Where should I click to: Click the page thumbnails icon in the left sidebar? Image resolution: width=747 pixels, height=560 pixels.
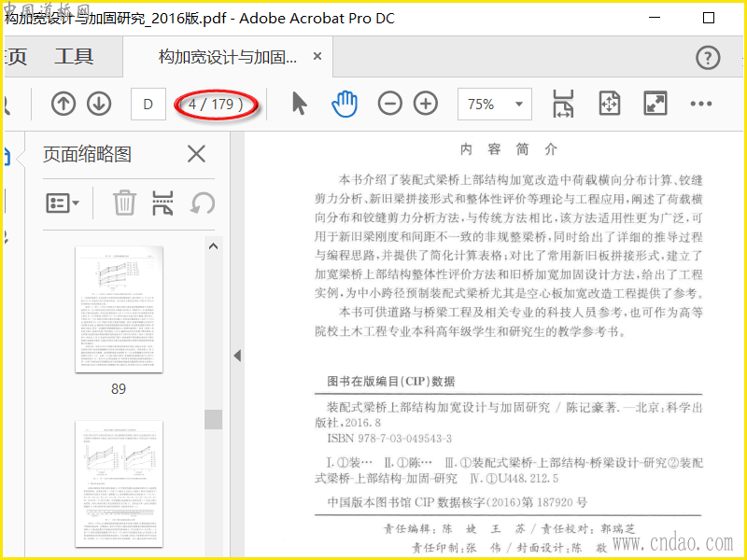(x=7, y=157)
